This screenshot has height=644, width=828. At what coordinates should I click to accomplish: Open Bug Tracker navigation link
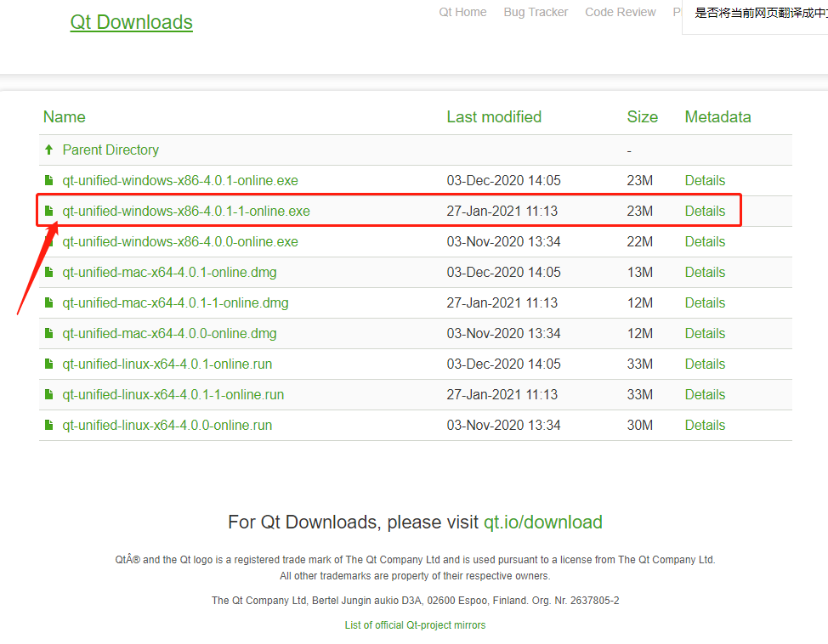[536, 12]
